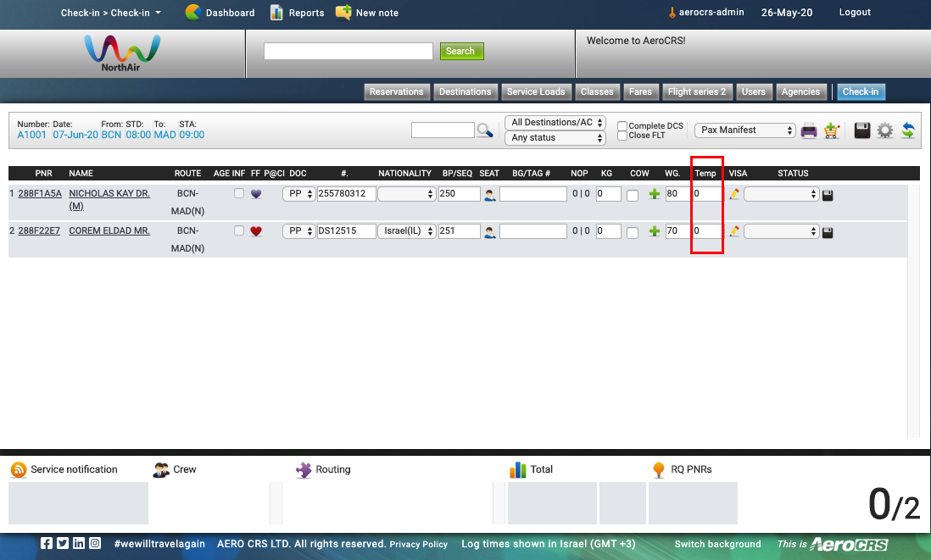Viewport: 931px width, 560px height.
Task: Go to the Destinations tab
Action: coord(465,92)
